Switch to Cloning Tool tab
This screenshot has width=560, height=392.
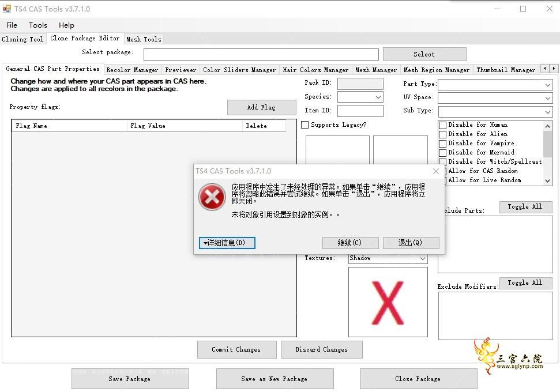(x=22, y=39)
